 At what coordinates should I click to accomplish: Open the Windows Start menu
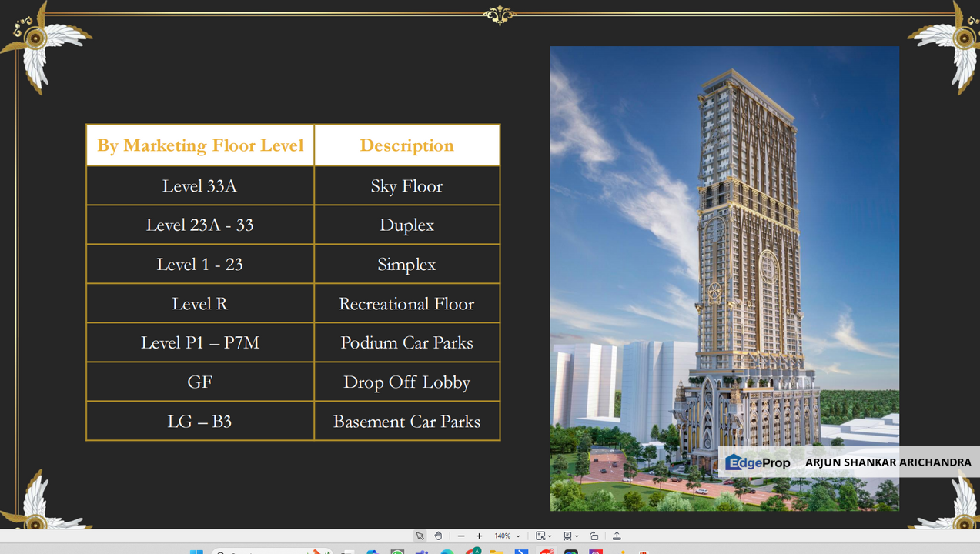(x=196, y=552)
